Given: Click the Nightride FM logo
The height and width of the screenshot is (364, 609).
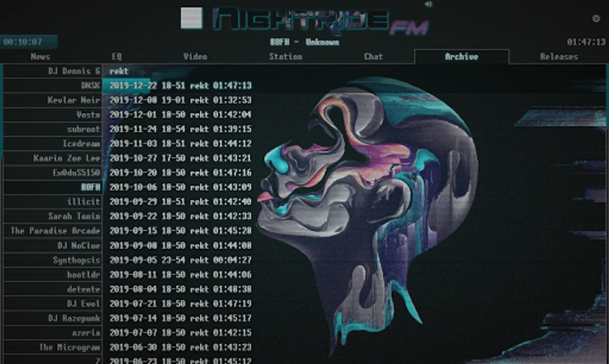Looking at the screenshot, I should coord(320,20).
